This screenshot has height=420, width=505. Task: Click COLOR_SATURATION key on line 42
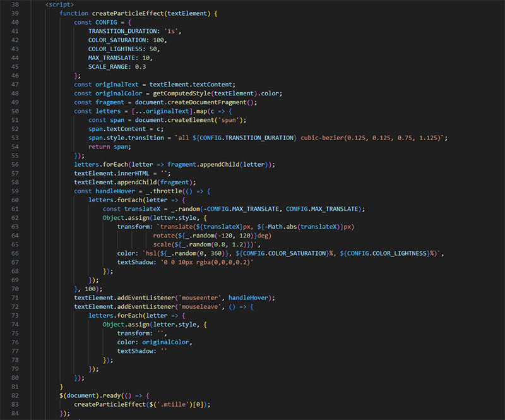(117, 40)
